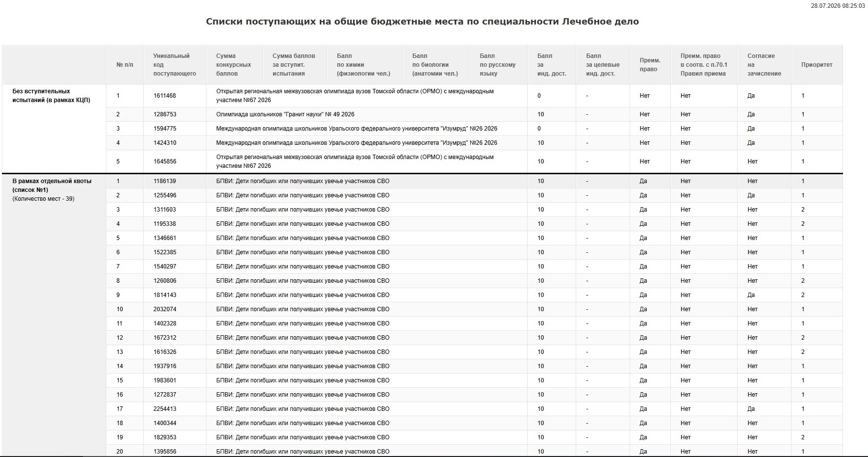Click 'Преим. право' value 'Нет' in row 1286753

[x=645, y=114]
